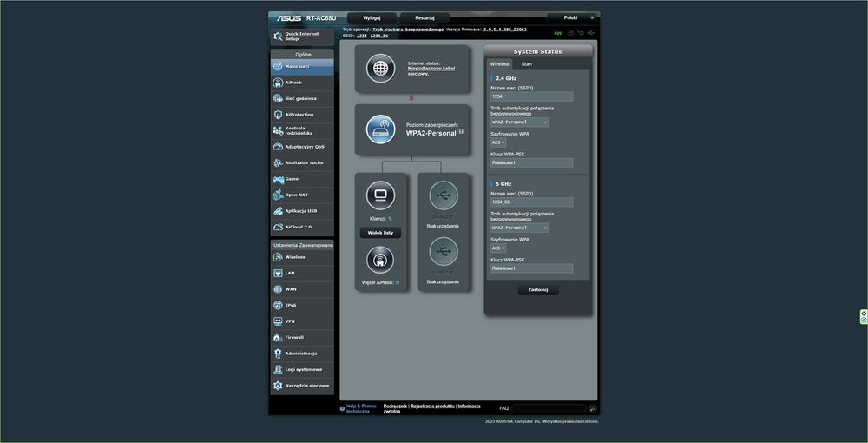Click the AiMesh node icon
868x443 pixels.
click(380, 260)
